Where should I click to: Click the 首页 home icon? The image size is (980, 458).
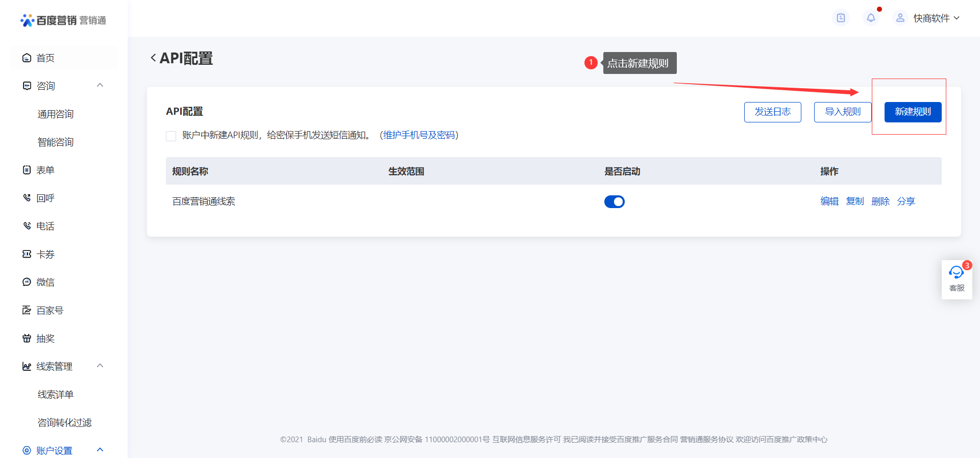point(27,58)
